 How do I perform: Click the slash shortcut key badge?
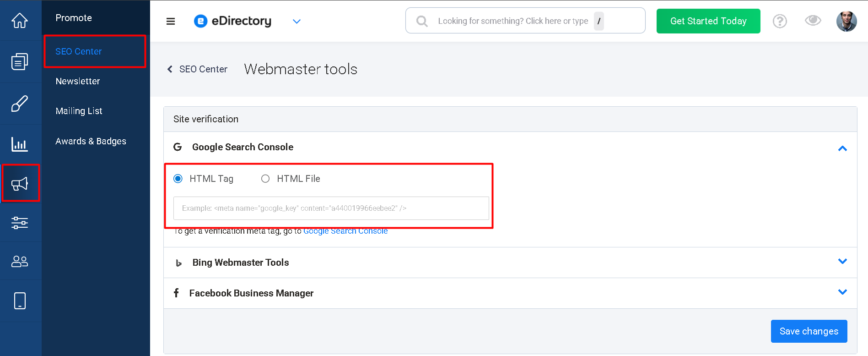pos(599,21)
